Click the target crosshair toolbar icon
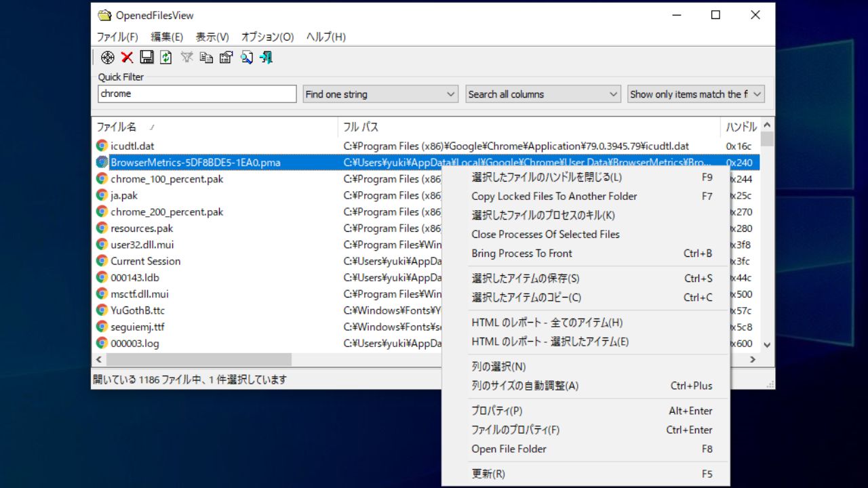Viewport: 868px width, 488px height. click(x=107, y=58)
